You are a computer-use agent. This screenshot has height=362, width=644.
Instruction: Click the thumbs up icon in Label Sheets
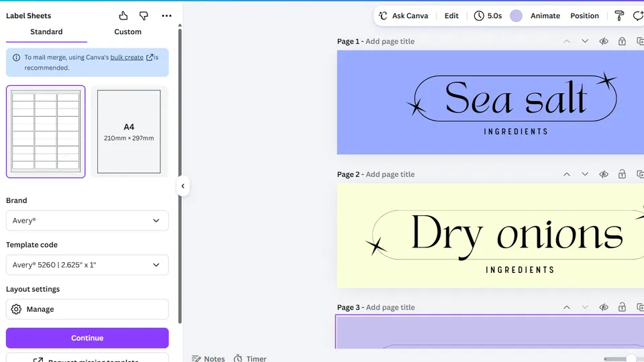pyautogui.click(x=123, y=15)
